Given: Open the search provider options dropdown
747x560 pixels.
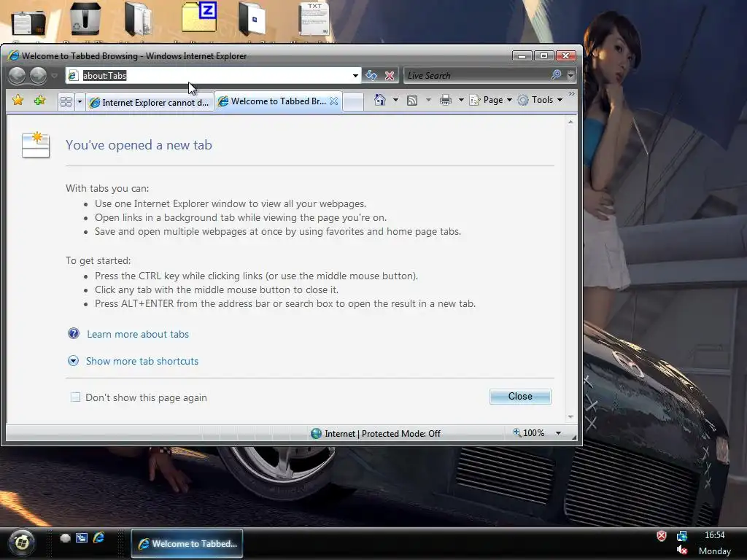Looking at the screenshot, I should tap(570, 75).
